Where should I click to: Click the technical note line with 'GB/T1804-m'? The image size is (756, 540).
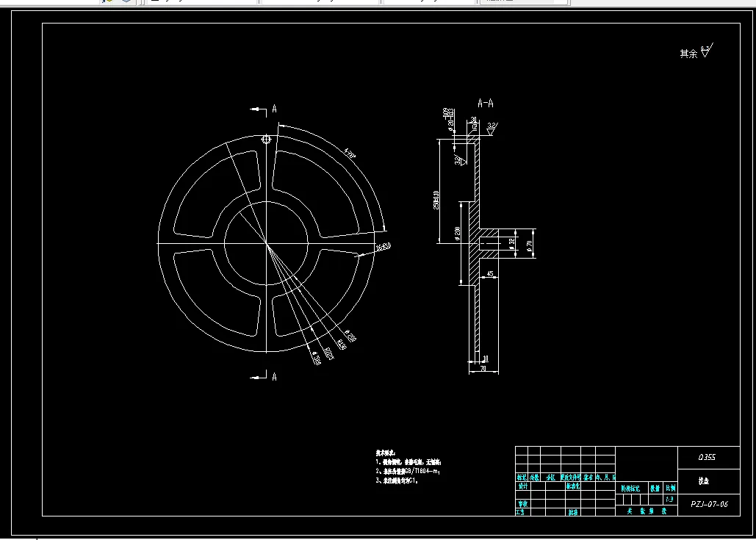pyautogui.click(x=408, y=471)
